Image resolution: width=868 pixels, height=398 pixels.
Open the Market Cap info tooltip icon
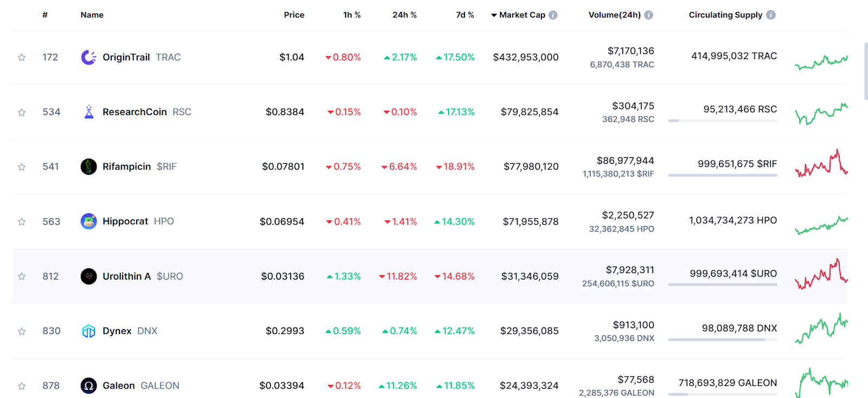click(x=553, y=15)
